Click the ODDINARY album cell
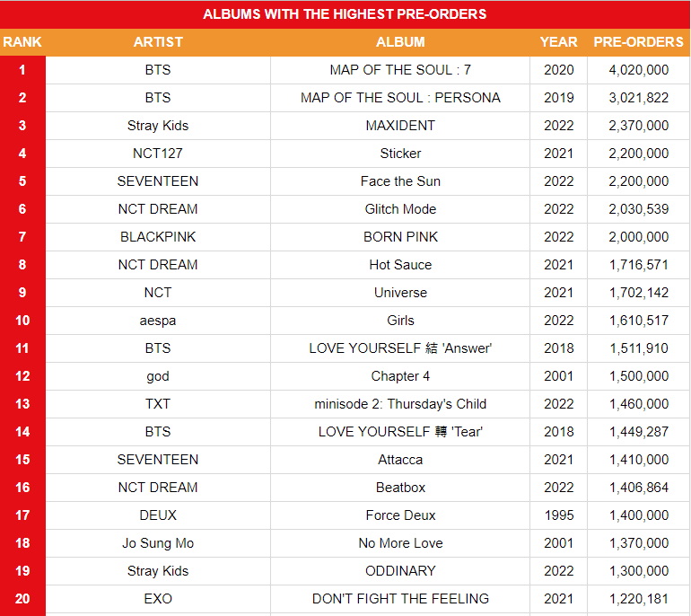The height and width of the screenshot is (616, 691). [400, 571]
